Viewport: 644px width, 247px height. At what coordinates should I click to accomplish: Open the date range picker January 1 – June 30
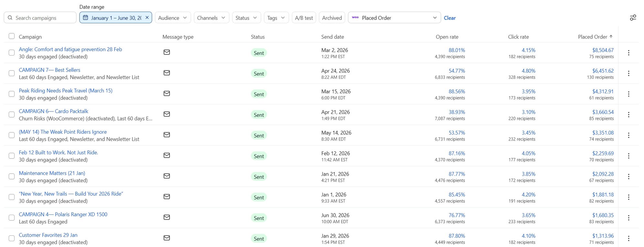[x=116, y=18]
